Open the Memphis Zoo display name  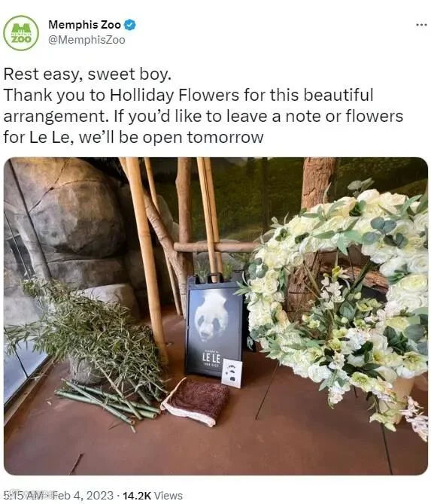(84, 24)
